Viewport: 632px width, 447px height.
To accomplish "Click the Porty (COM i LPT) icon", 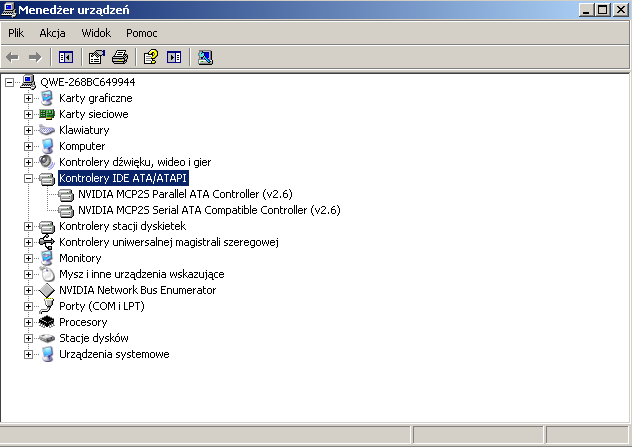I will pyautogui.click(x=47, y=306).
